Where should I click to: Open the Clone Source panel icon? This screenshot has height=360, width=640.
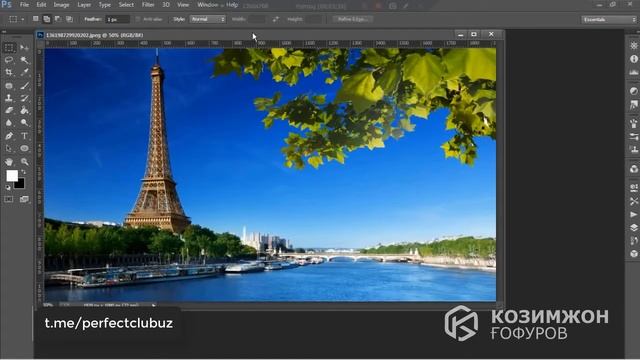click(x=633, y=149)
